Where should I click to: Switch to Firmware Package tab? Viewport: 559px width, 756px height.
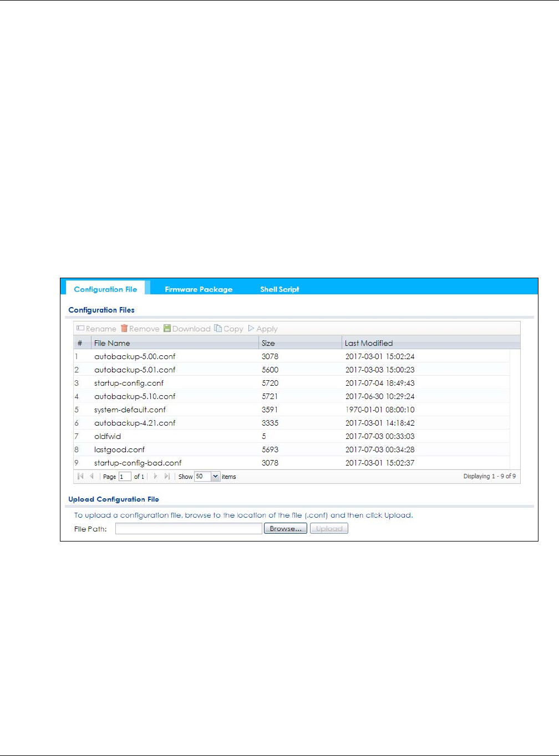pyautogui.click(x=199, y=289)
